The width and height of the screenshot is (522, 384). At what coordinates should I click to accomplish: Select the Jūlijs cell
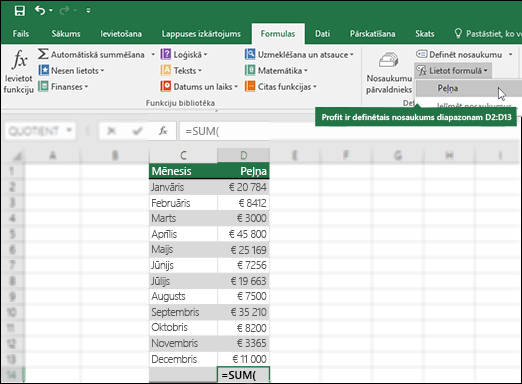click(183, 281)
